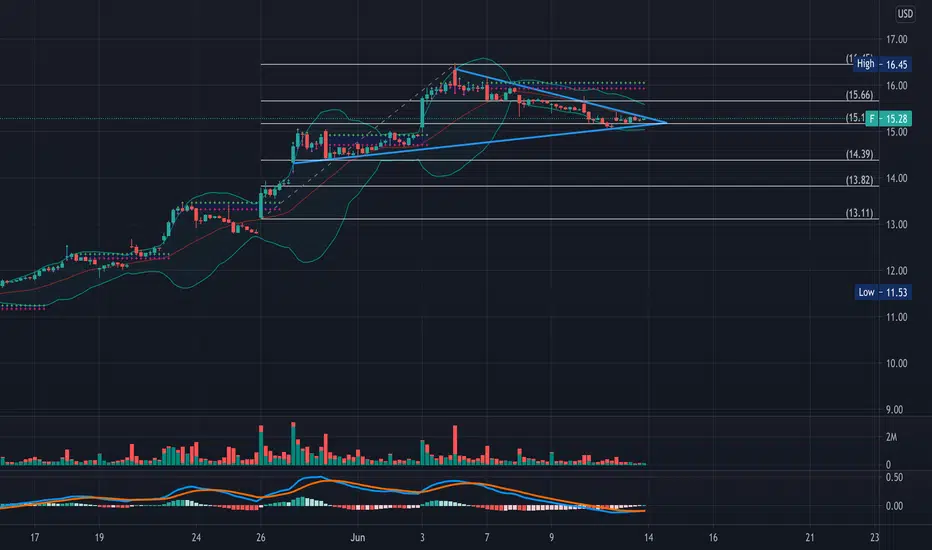The image size is (932, 550).
Task: Click the 14.00 price axis value
Action: coord(896,178)
